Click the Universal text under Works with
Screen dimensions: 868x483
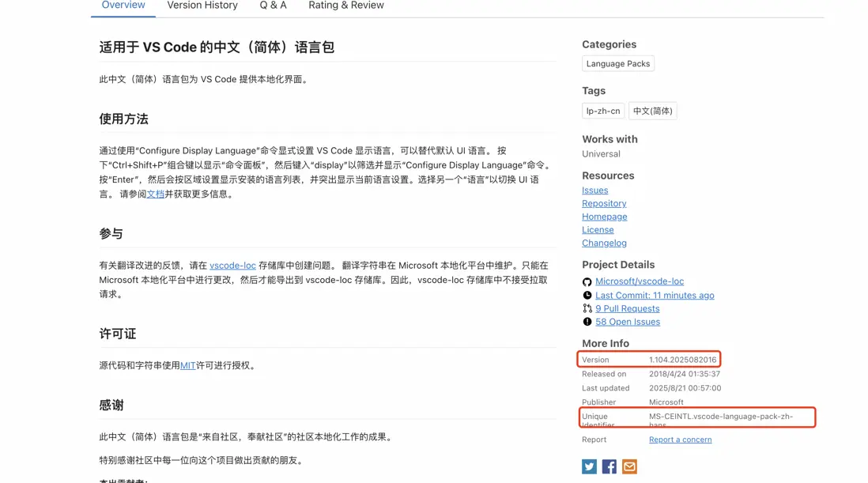point(601,154)
